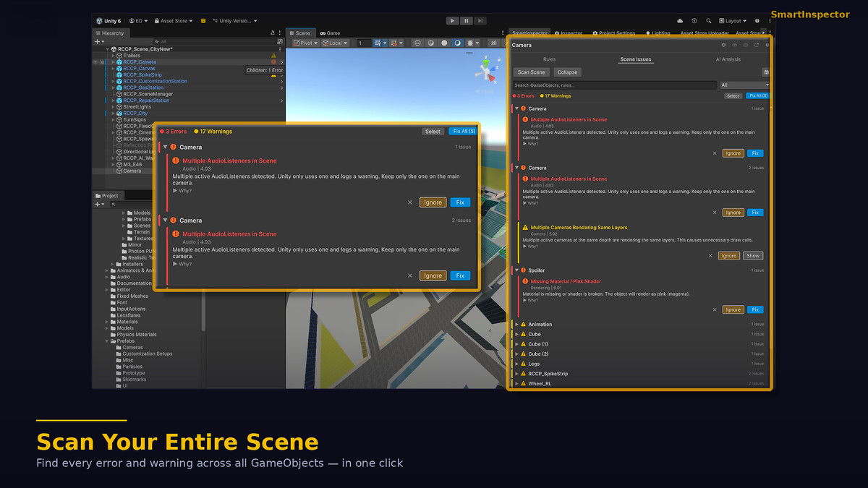This screenshot has width=868, height=488.
Task: Click the Pause button in the top toolbar
Action: [467, 21]
